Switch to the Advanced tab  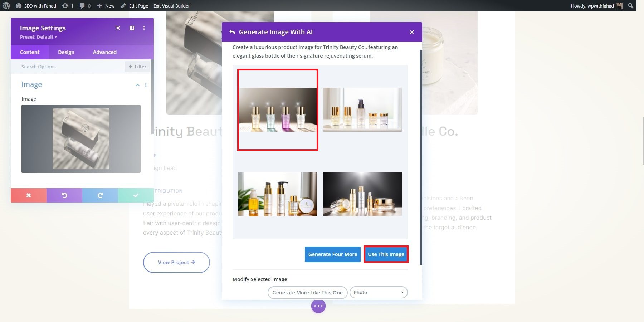(105, 52)
